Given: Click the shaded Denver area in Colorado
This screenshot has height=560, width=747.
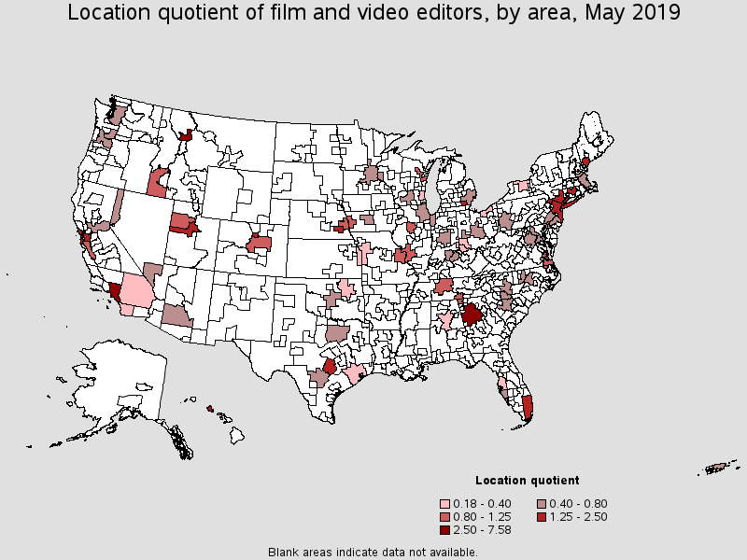Looking at the screenshot, I should coord(259,244).
